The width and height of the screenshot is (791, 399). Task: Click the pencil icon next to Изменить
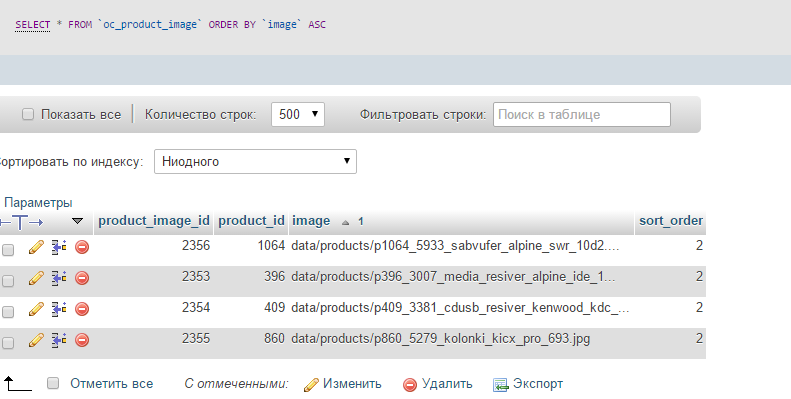(x=311, y=385)
